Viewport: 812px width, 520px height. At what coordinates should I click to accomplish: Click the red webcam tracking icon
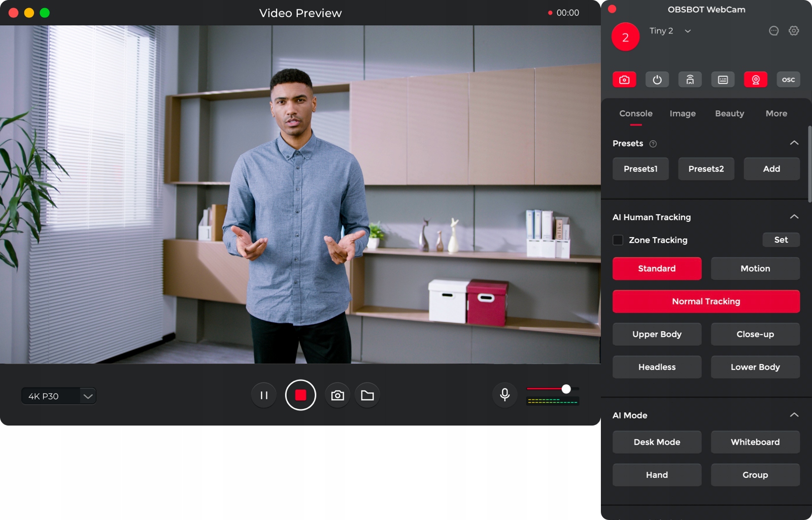(x=756, y=80)
